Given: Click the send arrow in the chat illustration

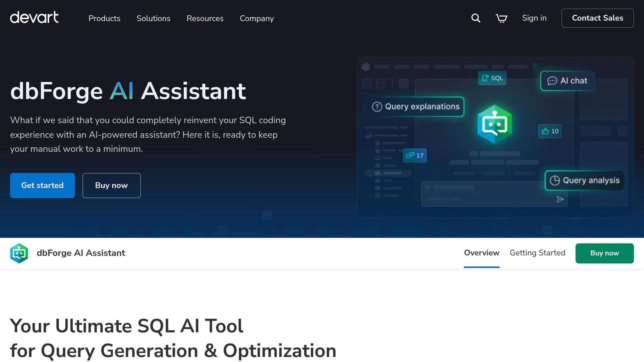Looking at the screenshot, I should click(x=560, y=199).
